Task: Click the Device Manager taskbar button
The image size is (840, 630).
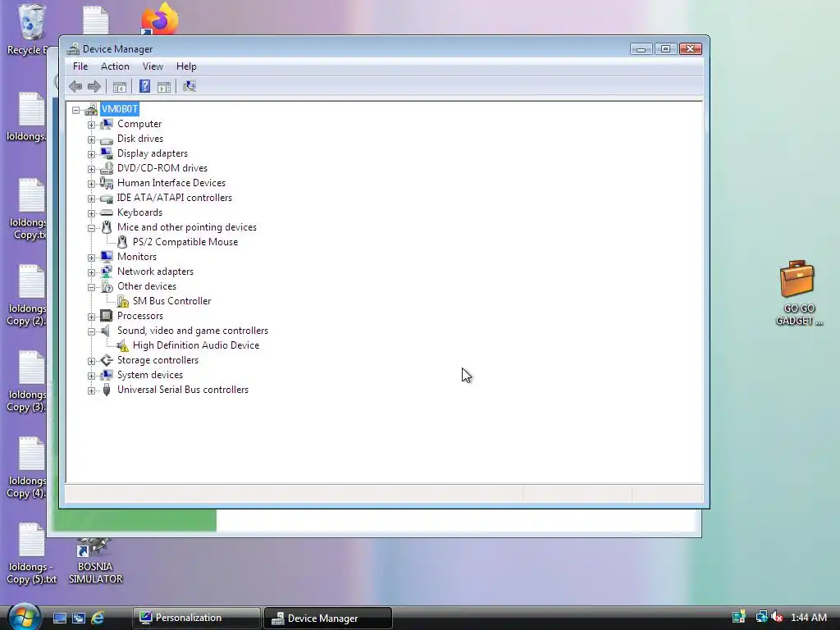Action: (328, 618)
